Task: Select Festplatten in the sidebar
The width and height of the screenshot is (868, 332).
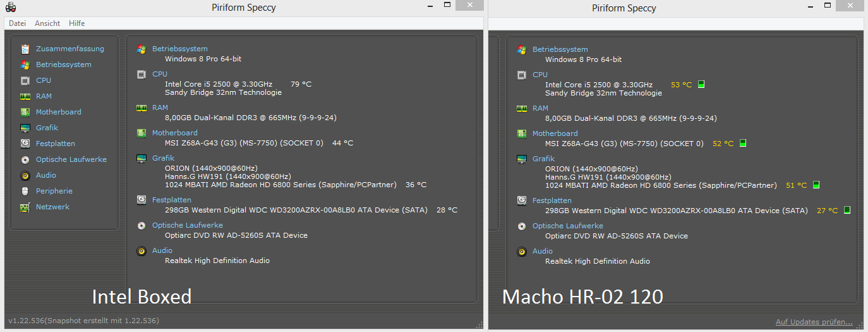Action: point(56,144)
